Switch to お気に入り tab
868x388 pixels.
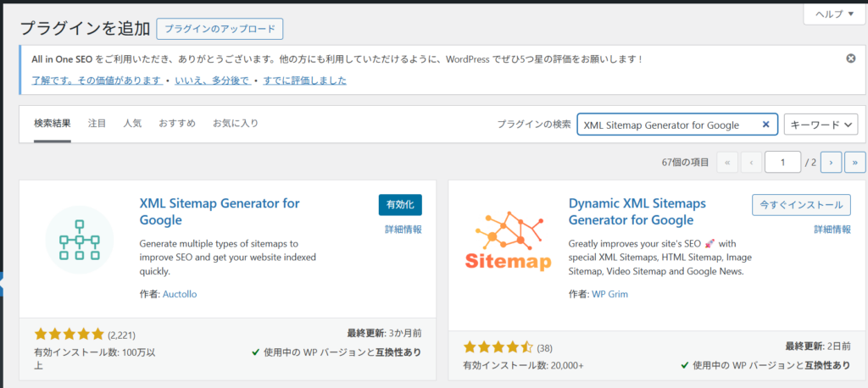tap(236, 124)
